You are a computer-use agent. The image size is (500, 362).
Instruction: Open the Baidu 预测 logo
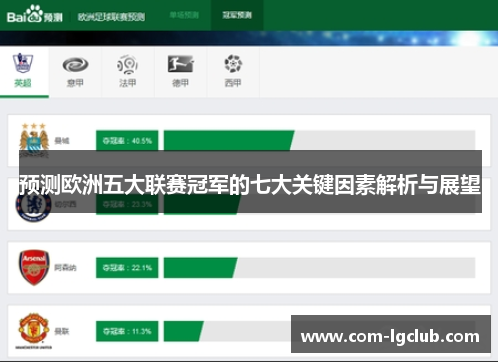[35, 15]
